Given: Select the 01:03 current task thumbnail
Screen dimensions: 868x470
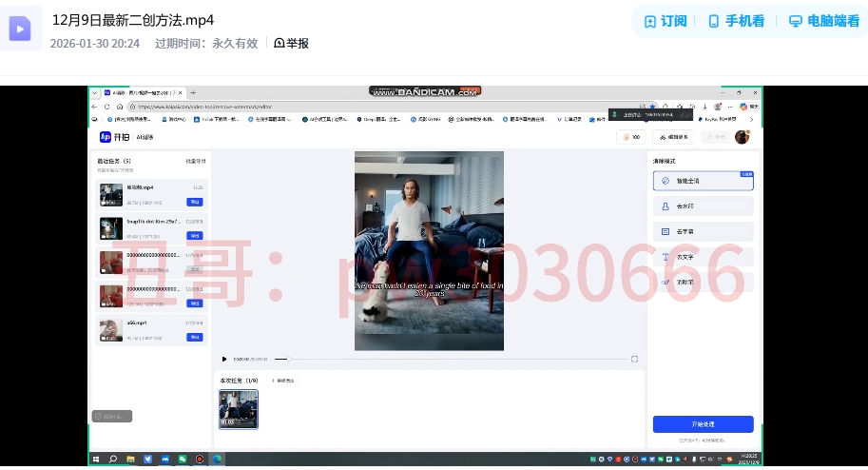Looking at the screenshot, I should (239, 409).
